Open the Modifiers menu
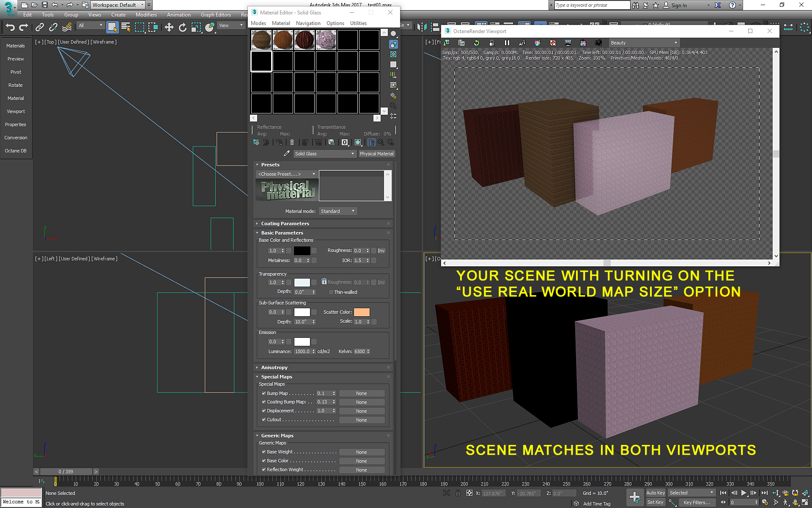 (146, 15)
